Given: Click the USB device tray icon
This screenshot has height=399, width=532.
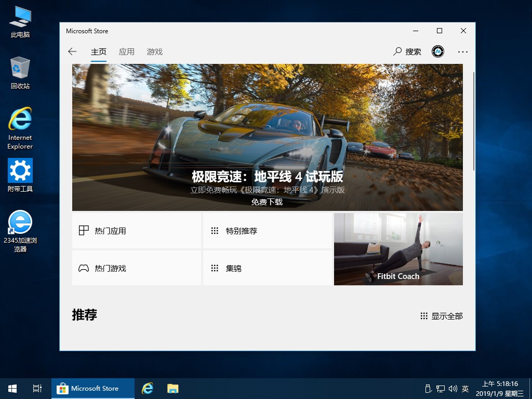Looking at the screenshot, I should [x=428, y=389].
